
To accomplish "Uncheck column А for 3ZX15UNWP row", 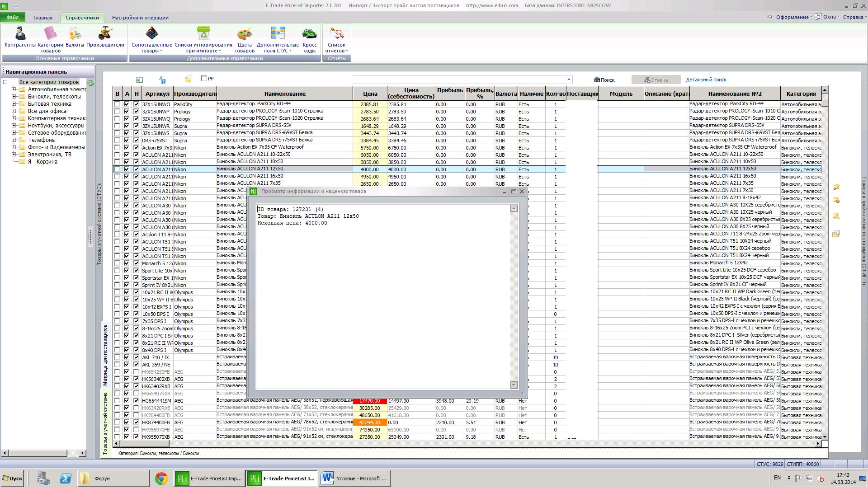I will point(127,112).
